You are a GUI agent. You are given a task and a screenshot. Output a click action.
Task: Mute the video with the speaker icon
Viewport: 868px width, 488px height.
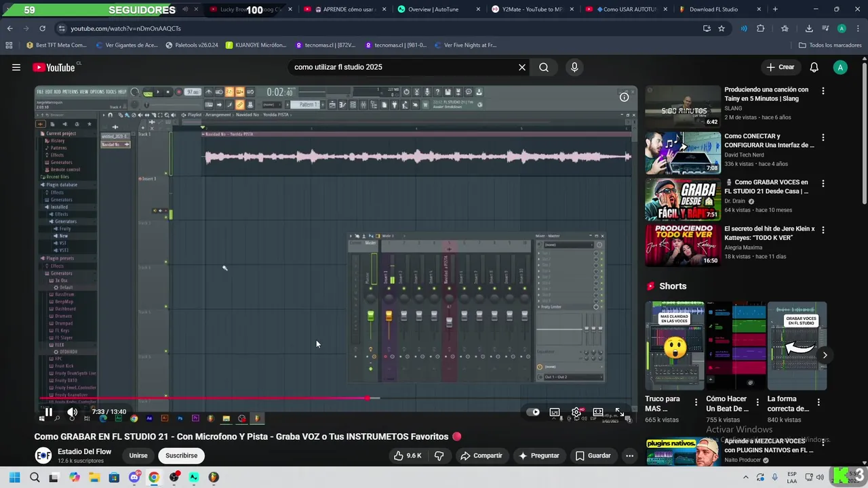point(72,412)
